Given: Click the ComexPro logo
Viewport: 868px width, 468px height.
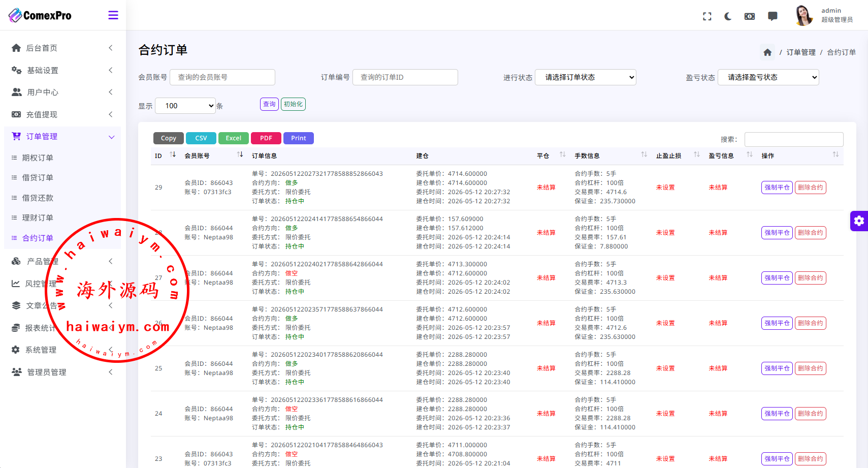Looking at the screenshot, I should tap(40, 15).
